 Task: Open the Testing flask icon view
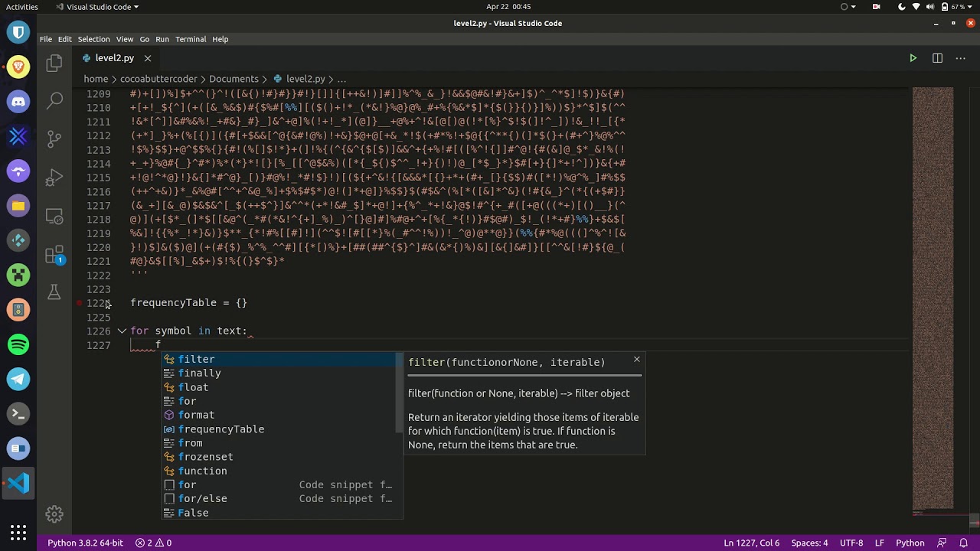point(54,292)
